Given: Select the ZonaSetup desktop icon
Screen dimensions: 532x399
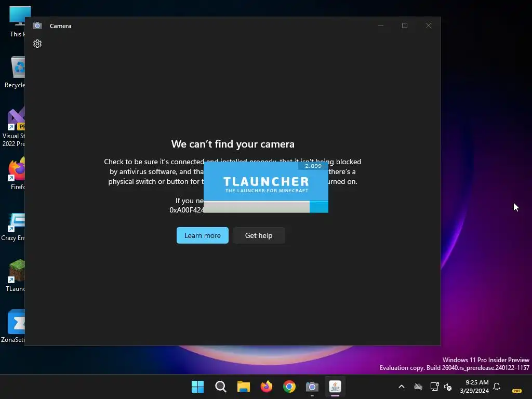Looking at the screenshot, I should click(13, 326).
